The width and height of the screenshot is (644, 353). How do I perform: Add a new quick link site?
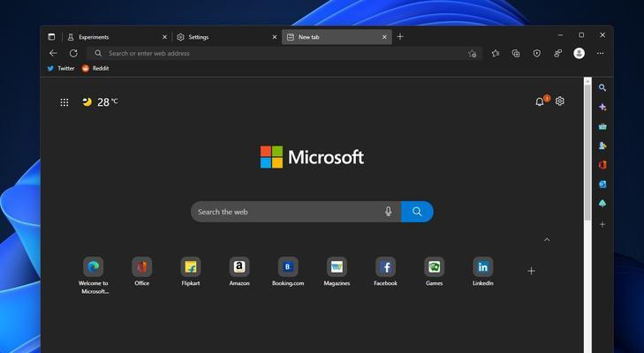coord(531,271)
